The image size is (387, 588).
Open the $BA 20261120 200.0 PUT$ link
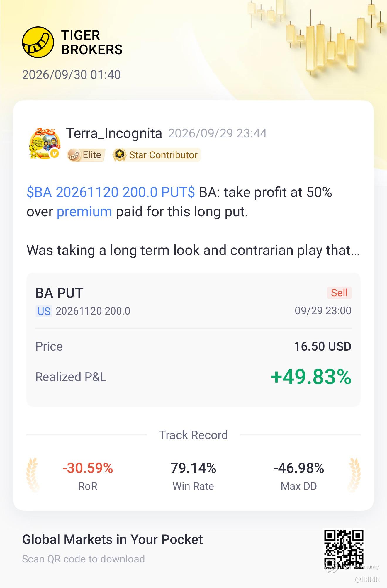tap(111, 192)
